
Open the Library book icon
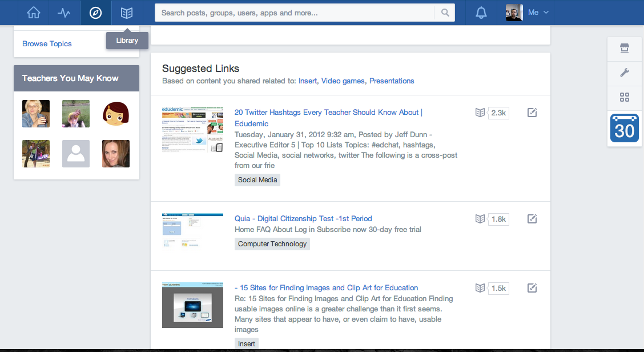(x=126, y=13)
